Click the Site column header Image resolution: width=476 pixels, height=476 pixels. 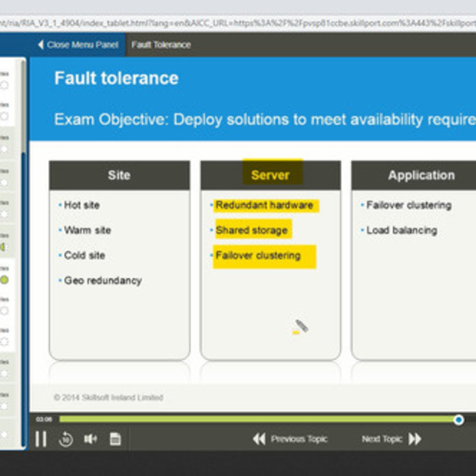(x=120, y=175)
